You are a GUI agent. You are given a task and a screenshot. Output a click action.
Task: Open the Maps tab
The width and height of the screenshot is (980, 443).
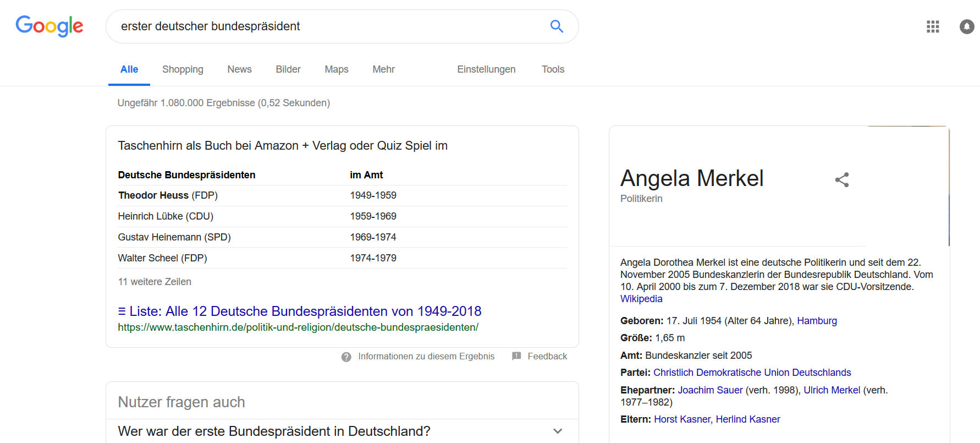coord(336,69)
